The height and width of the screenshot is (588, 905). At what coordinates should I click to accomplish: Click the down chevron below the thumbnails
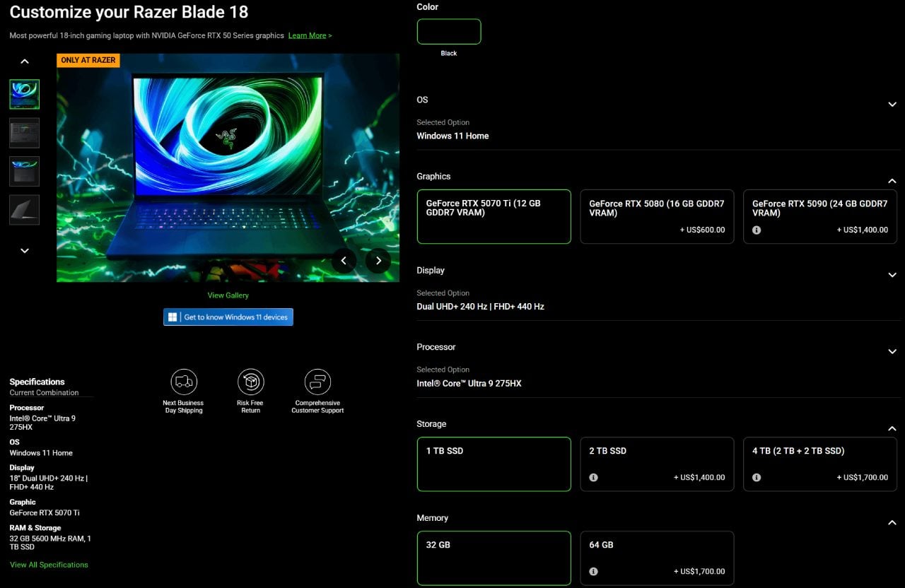click(24, 250)
